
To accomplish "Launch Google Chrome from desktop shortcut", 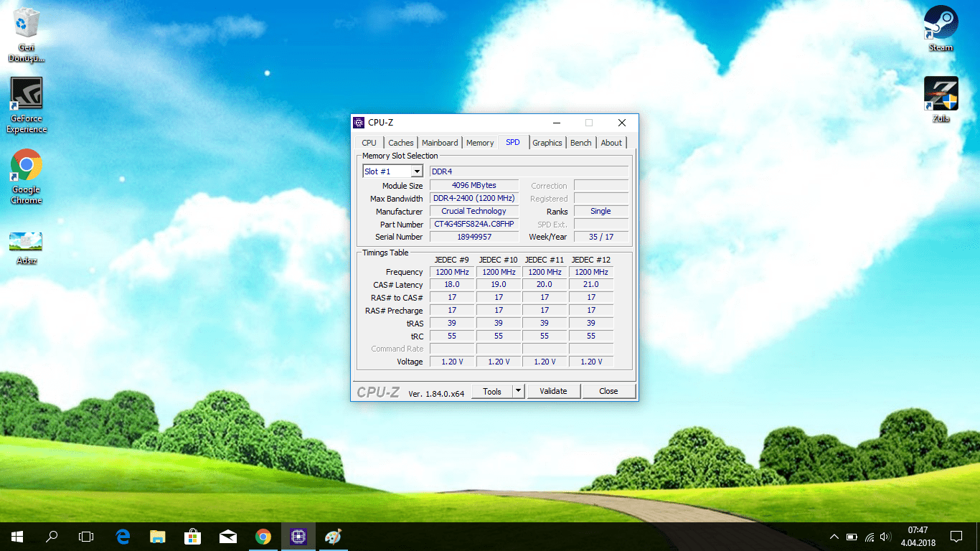I will tap(27, 166).
